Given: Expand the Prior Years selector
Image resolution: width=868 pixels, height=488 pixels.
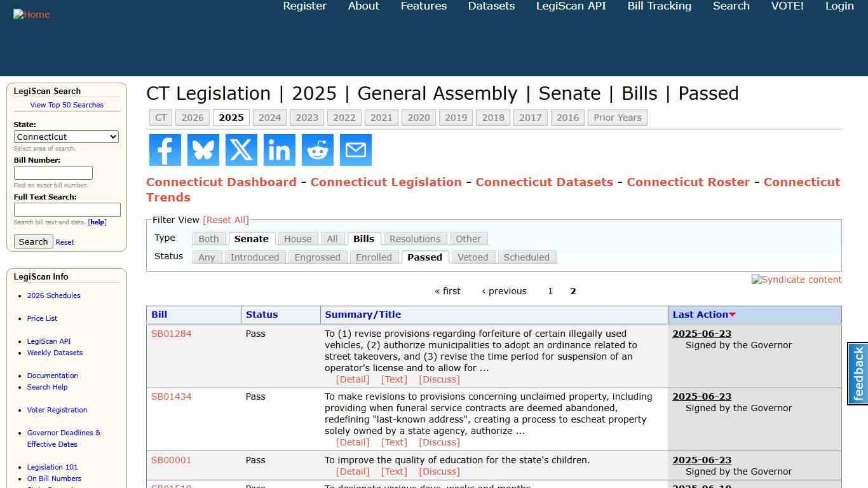Looking at the screenshot, I should click(617, 117).
